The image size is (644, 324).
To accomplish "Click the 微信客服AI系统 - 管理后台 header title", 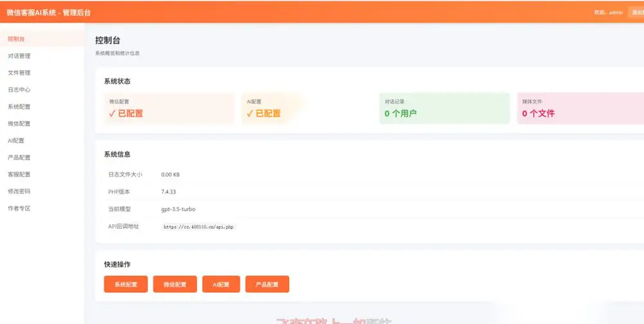I will pos(49,13).
